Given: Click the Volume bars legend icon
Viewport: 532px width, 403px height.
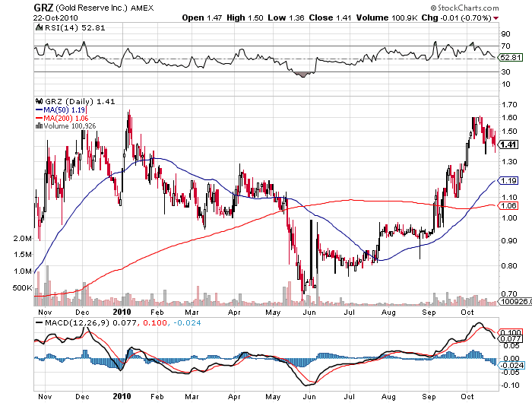Looking at the screenshot, I should pyautogui.click(x=39, y=126).
